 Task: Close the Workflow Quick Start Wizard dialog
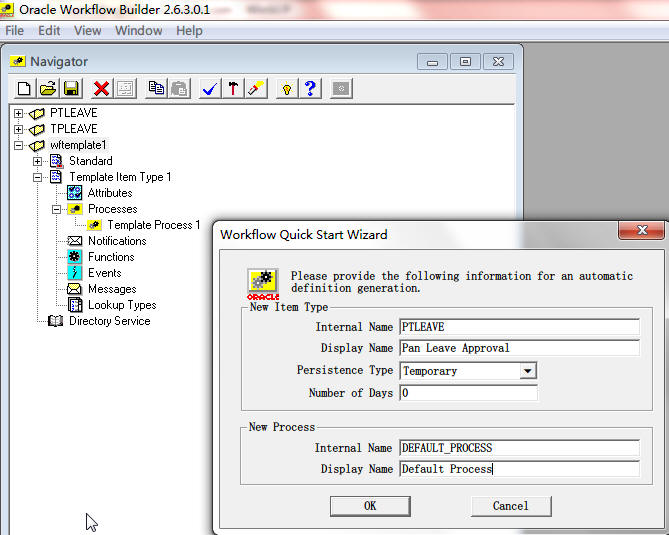pyautogui.click(x=641, y=230)
